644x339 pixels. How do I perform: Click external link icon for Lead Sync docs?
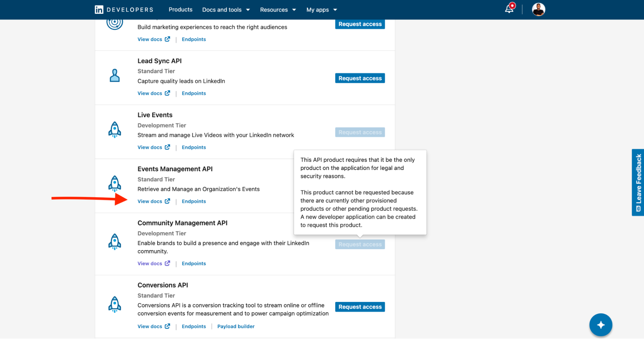pyautogui.click(x=167, y=93)
